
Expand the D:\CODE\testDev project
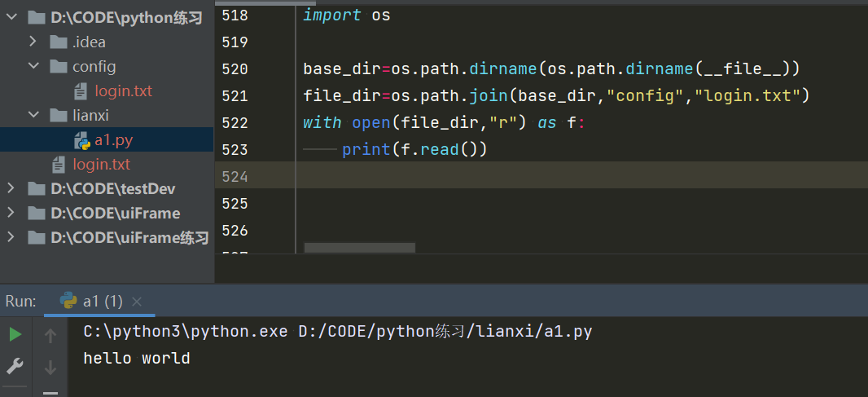click(x=11, y=188)
